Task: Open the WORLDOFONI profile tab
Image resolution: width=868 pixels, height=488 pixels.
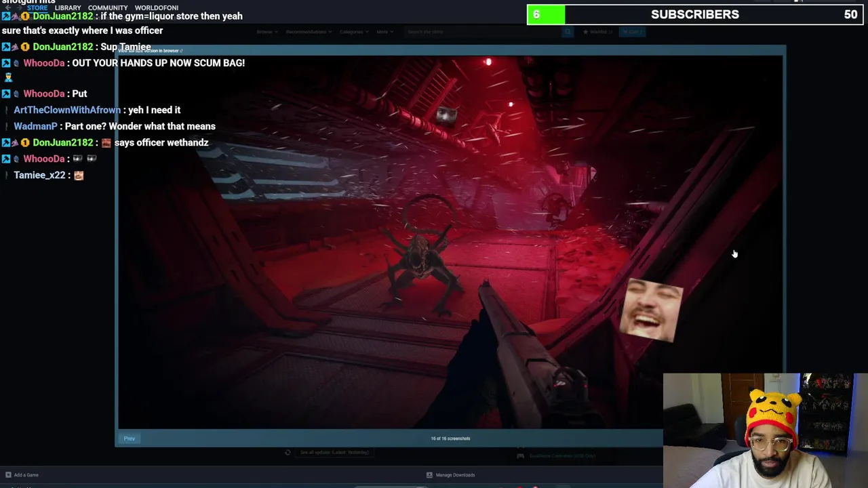Action: pos(157,8)
